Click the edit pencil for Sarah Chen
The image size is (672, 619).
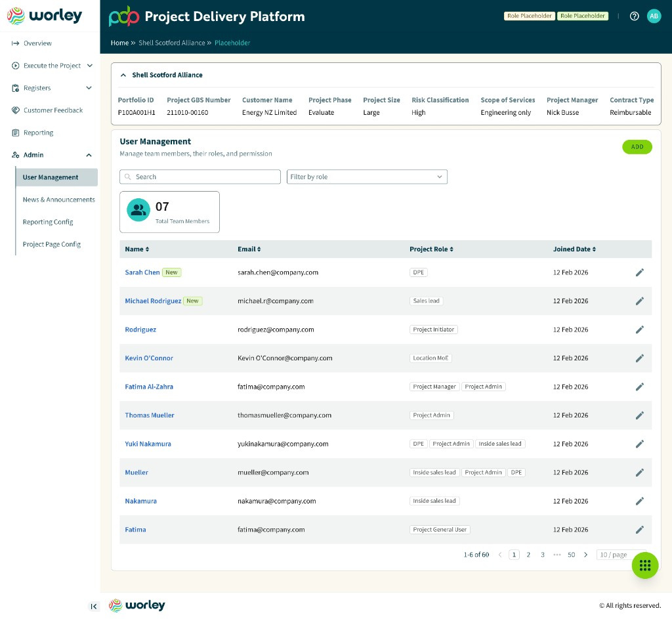pyautogui.click(x=639, y=272)
